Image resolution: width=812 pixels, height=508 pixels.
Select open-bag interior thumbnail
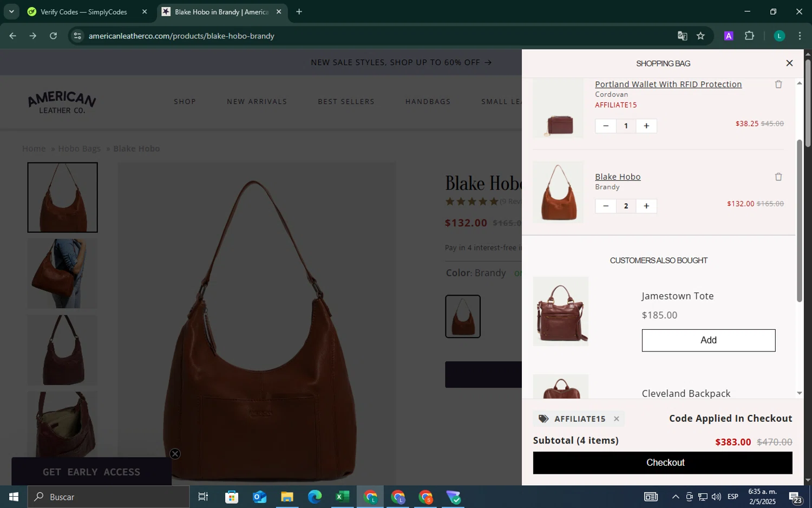pos(63,424)
